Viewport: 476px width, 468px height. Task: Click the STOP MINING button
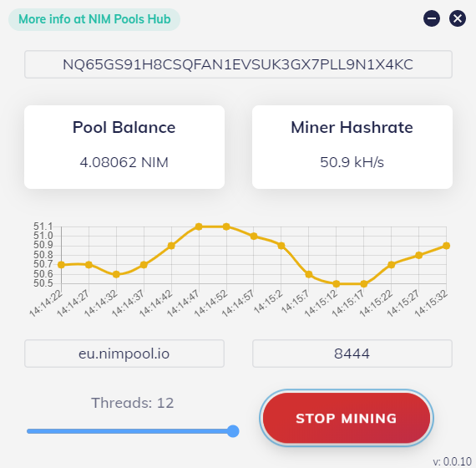click(x=347, y=418)
